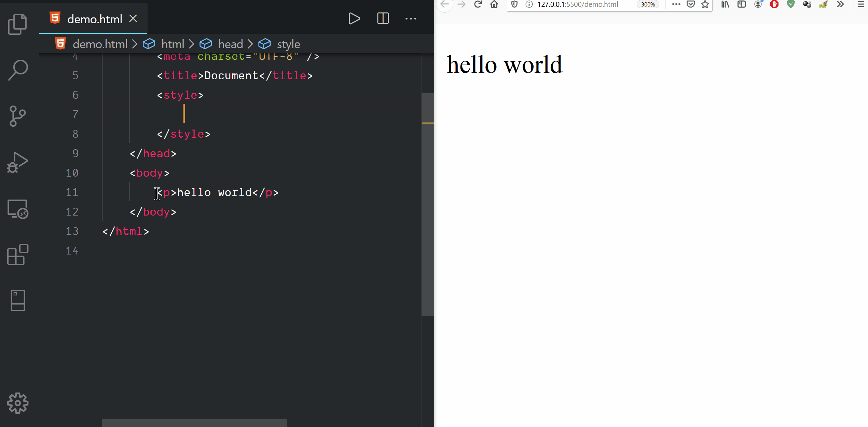Open the Explorer view in activity bar
Viewport: 868px width, 427px height.
point(17,24)
